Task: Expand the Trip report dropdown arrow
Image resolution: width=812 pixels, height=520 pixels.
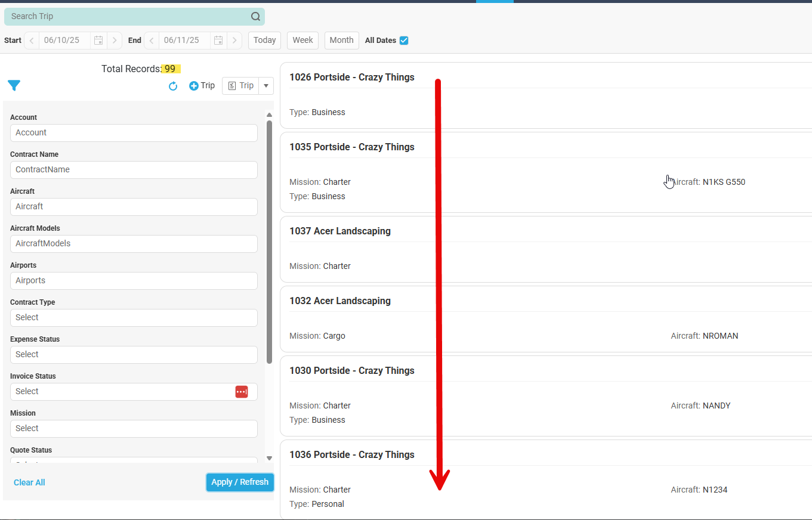Action: 266,86
